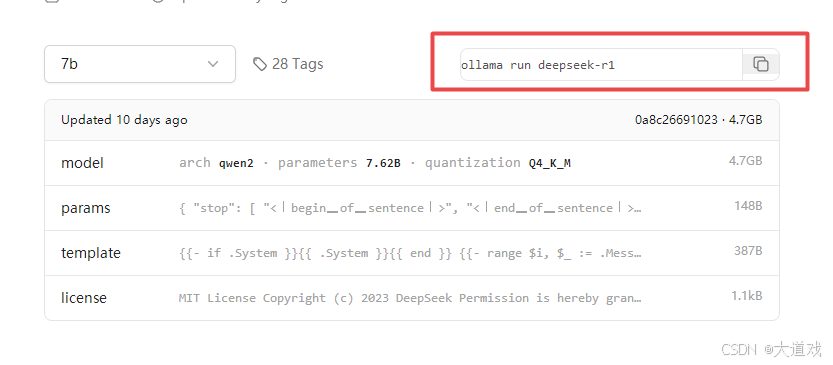Click the stop parameters preview text
Screen dimensions: 833x365
410,208
